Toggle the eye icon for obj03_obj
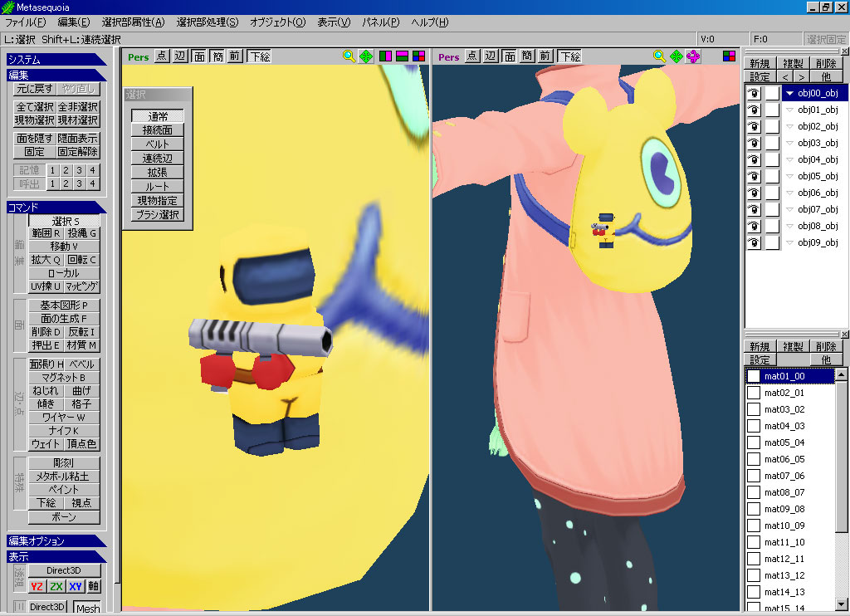Screen dimensions: 850x616 [x=754, y=143]
